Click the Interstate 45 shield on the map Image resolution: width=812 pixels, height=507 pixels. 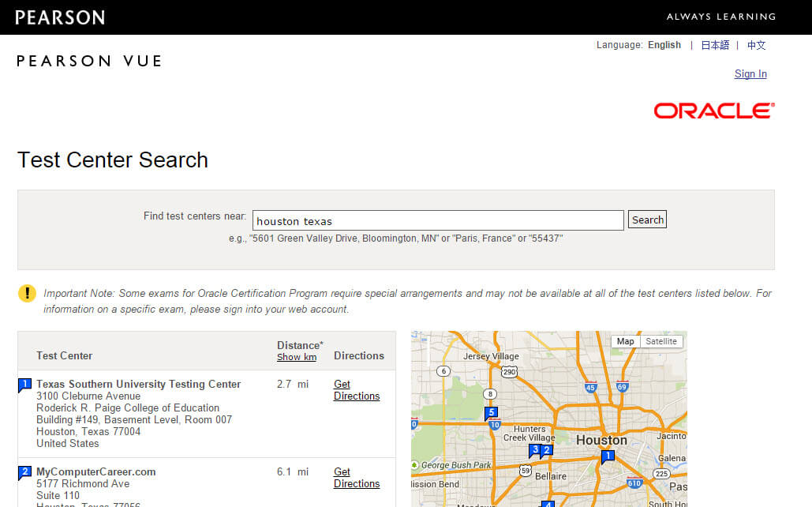coord(590,387)
